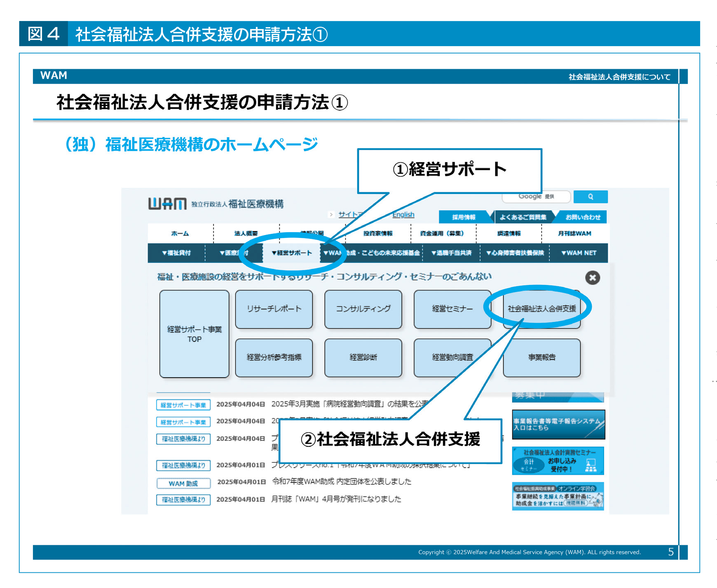Expand the ▼WAM NET menu

coord(579,253)
